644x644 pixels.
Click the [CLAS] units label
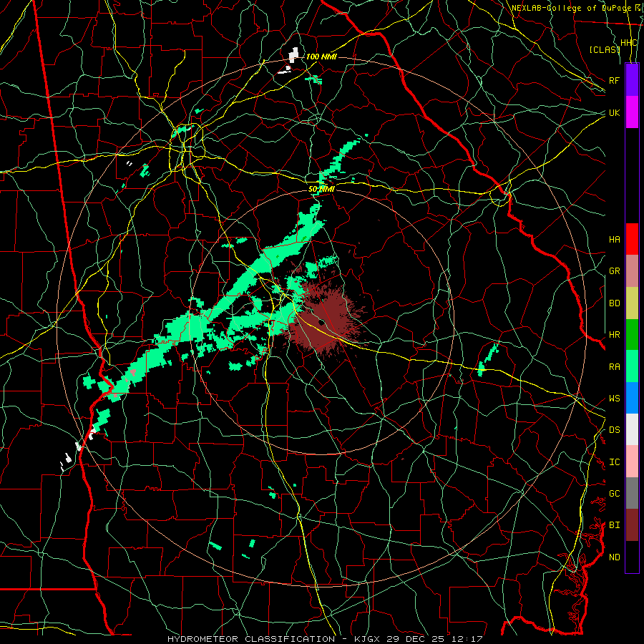click(604, 49)
